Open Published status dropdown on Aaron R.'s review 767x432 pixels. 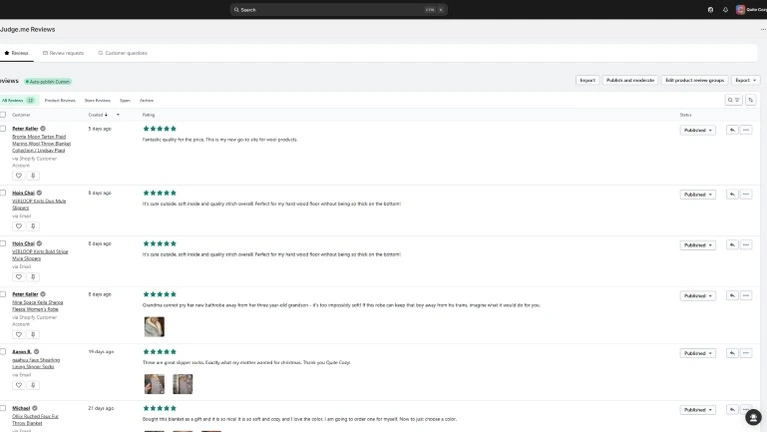[698, 353]
